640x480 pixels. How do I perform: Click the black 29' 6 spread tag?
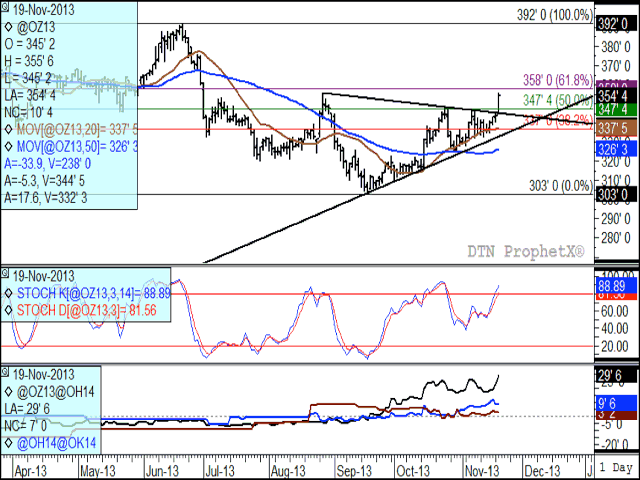point(616,376)
